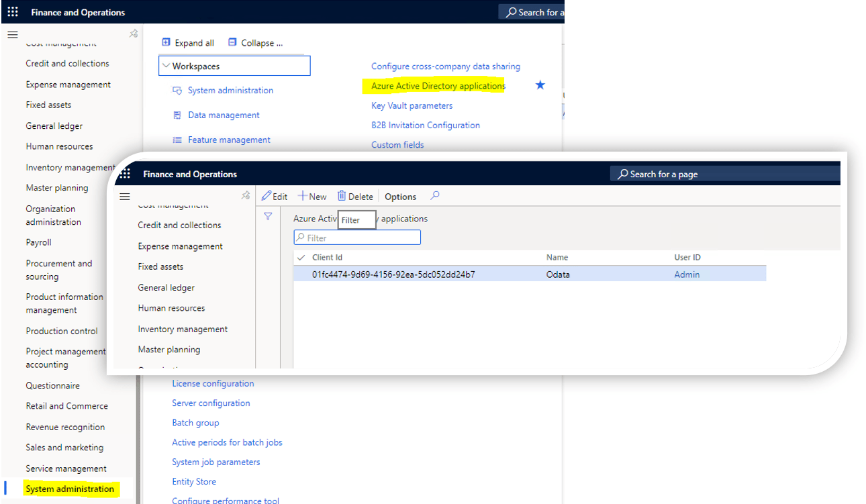Click New record button
The width and height of the screenshot is (866, 504).
click(312, 197)
